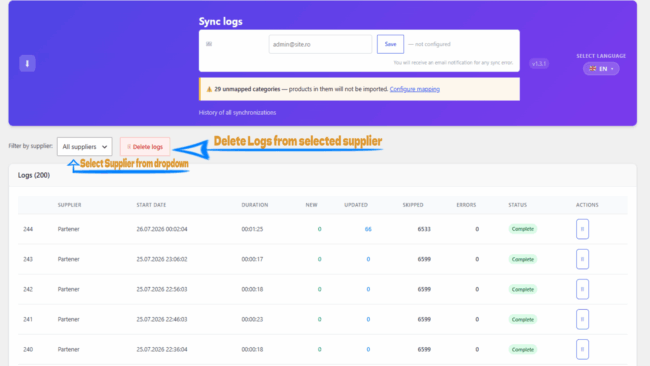The width and height of the screenshot is (650, 366).
Task: Click start date 25.07.2026 23:06:02
Action: [162, 259]
